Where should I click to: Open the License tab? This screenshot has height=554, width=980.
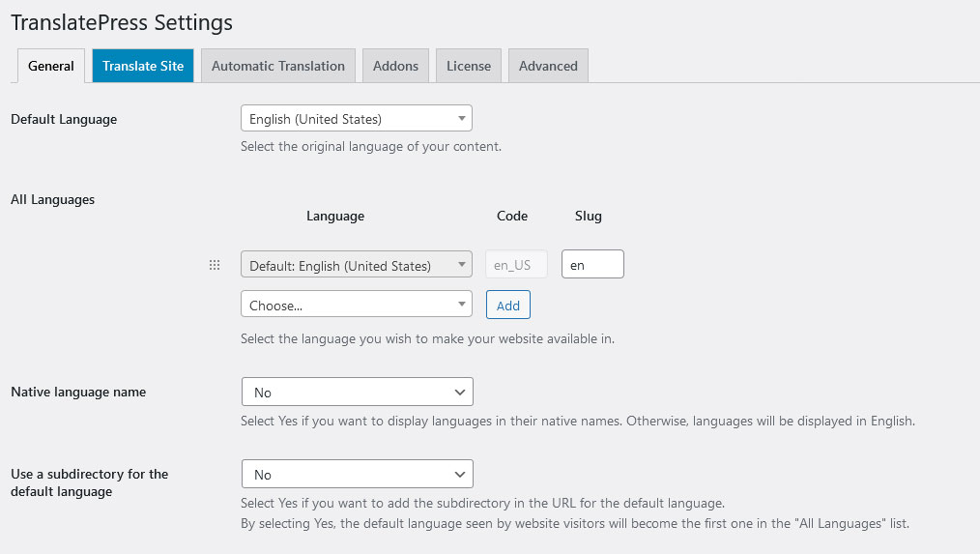(469, 66)
